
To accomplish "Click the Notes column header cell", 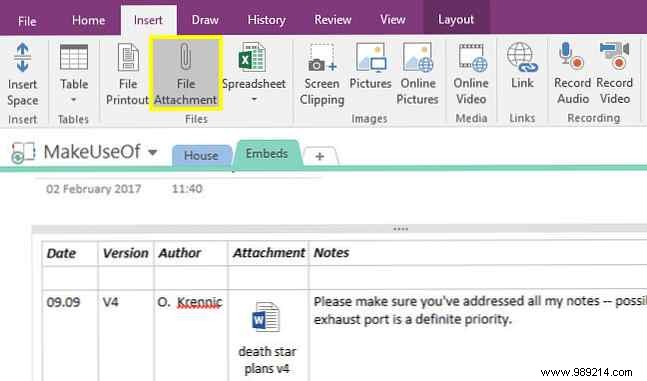I will (478, 253).
